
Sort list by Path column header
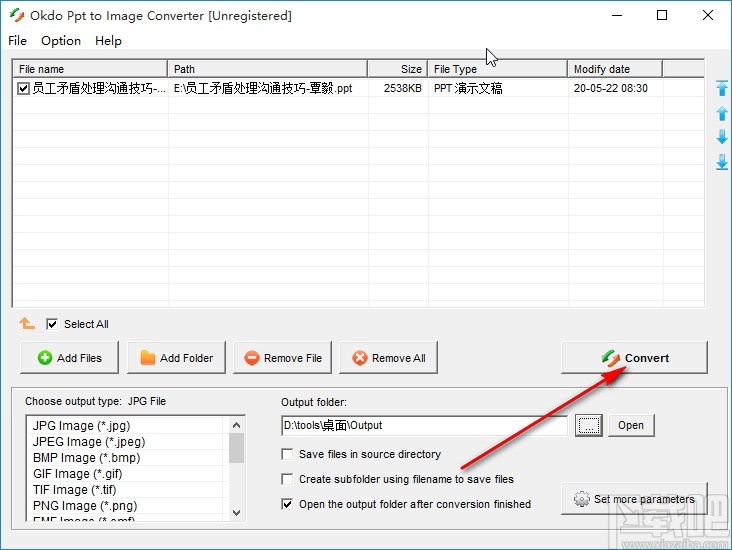tap(267, 69)
